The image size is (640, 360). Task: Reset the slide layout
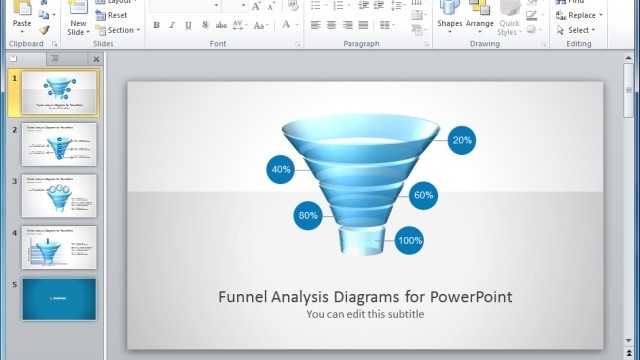111,15
